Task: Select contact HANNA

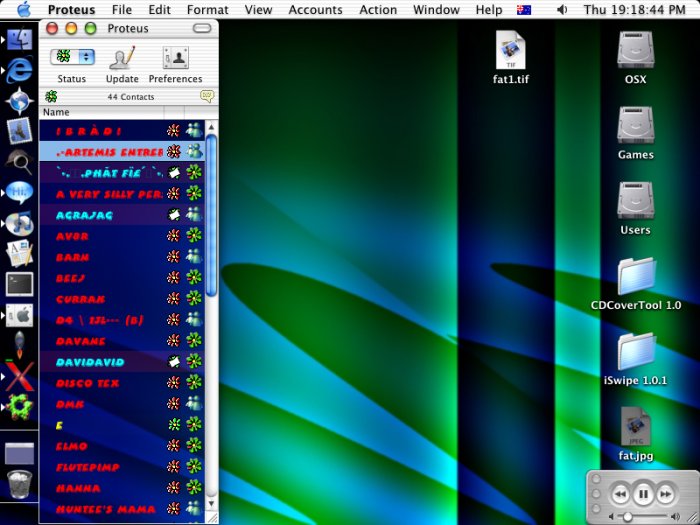Action: pyautogui.click(x=122, y=488)
